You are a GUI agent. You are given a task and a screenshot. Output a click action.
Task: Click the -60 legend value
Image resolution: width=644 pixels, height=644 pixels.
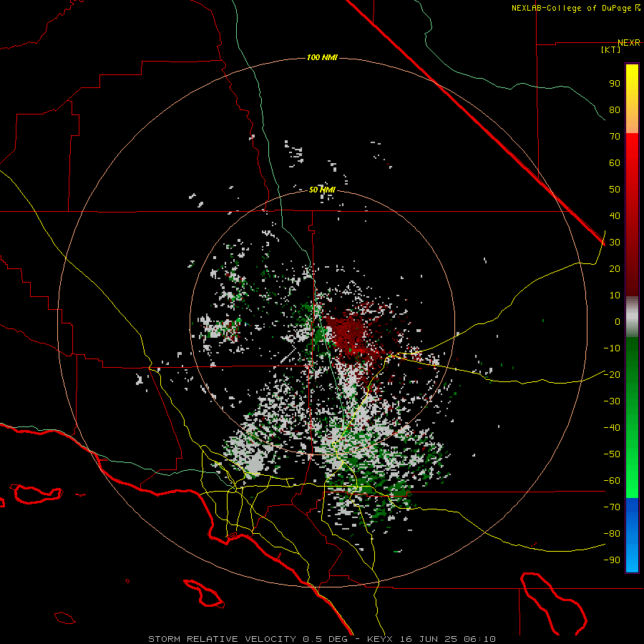point(612,481)
